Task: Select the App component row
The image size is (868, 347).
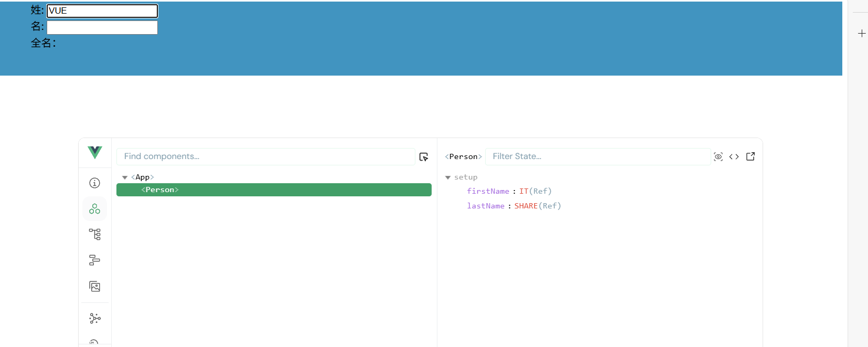Action: (274, 177)
